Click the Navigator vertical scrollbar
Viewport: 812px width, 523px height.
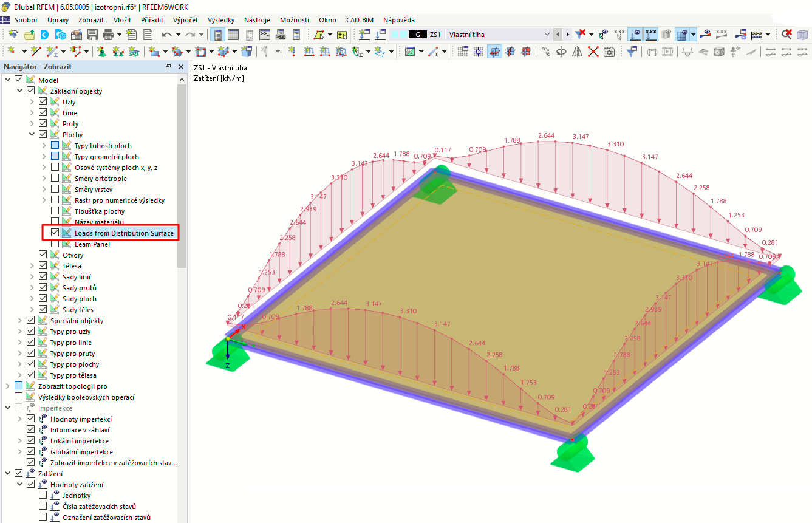click(182, 176)
